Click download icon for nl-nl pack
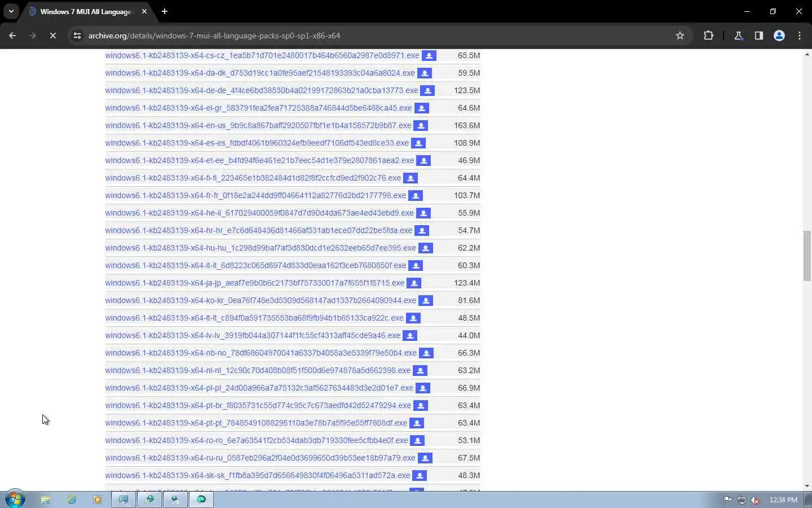This screenshot has width=812, height=508. click(420, 371)
